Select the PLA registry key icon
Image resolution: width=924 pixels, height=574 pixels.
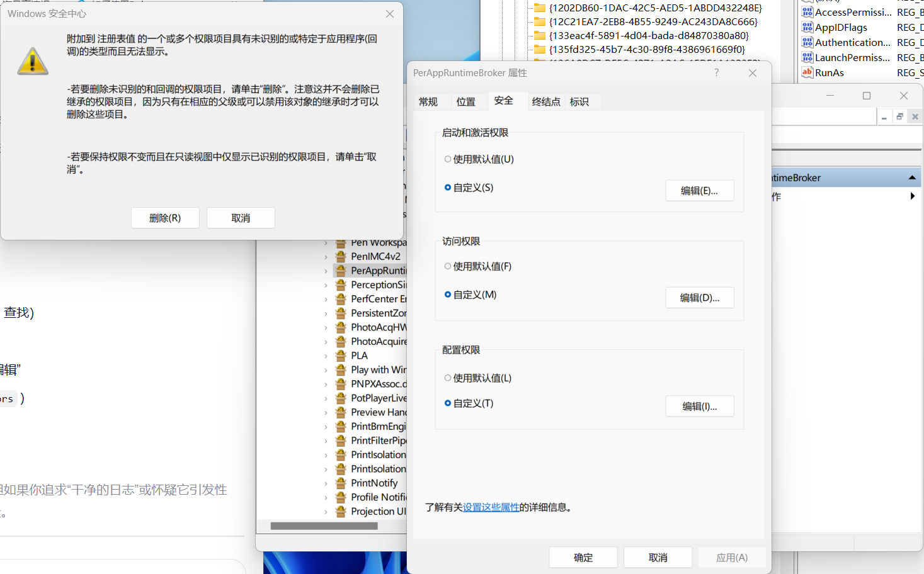click(x=339, y=355)
